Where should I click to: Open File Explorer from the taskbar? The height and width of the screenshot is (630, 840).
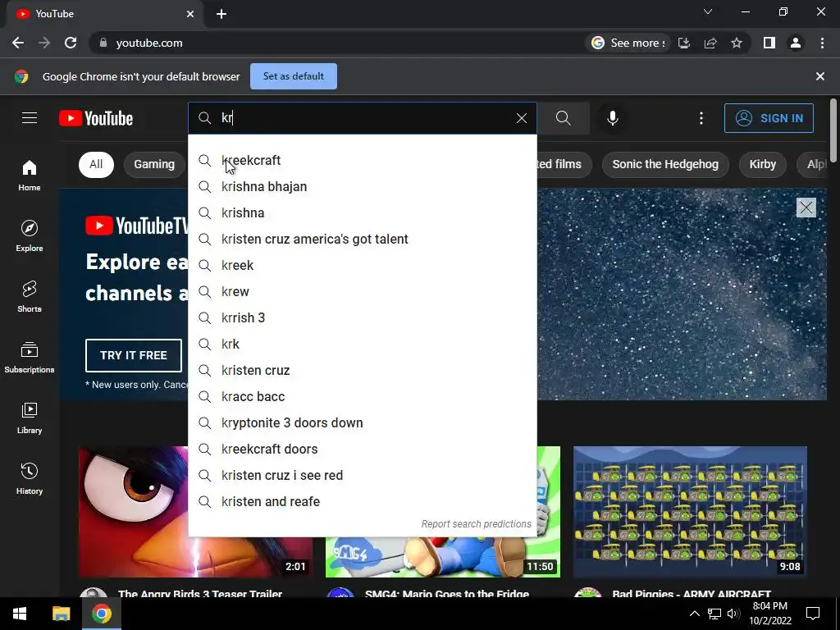61,614
